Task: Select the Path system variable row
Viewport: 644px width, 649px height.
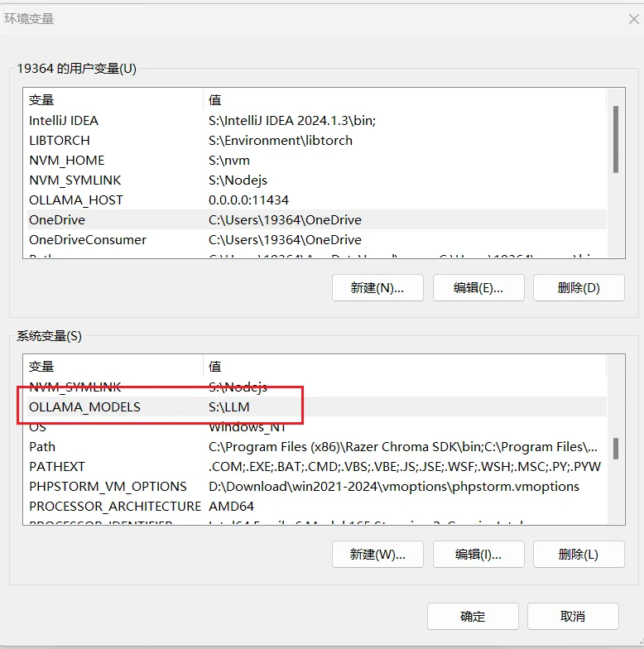Action: [42, 447]
